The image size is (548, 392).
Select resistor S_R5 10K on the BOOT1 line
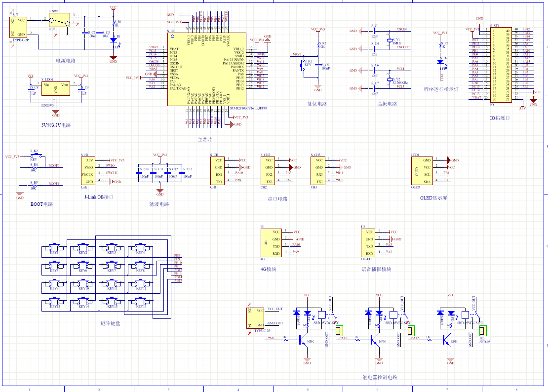tap(34, 186)
